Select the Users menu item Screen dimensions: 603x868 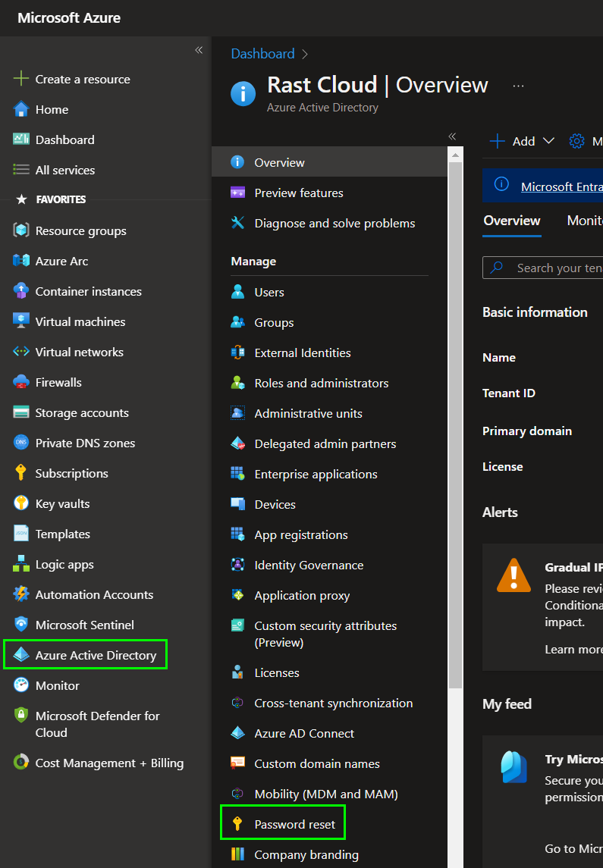tap(269, 292)
